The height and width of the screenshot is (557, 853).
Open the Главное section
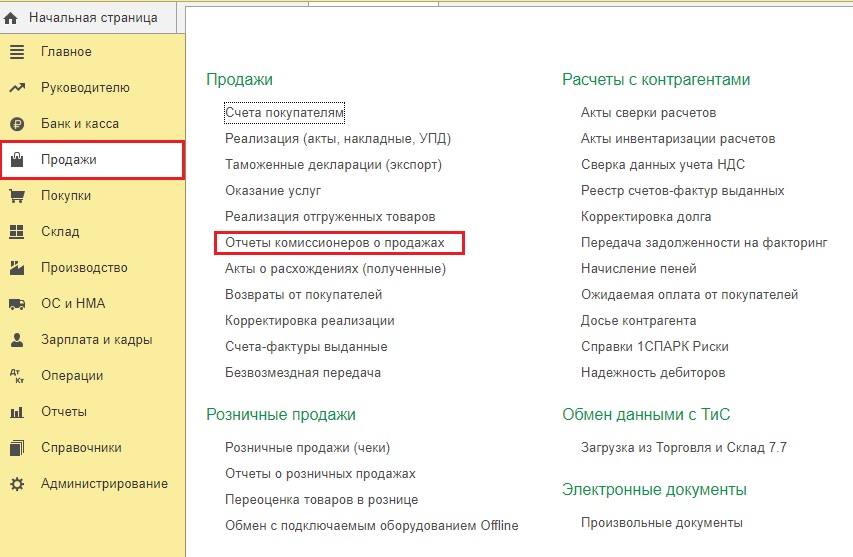click(x=92, y=52)
